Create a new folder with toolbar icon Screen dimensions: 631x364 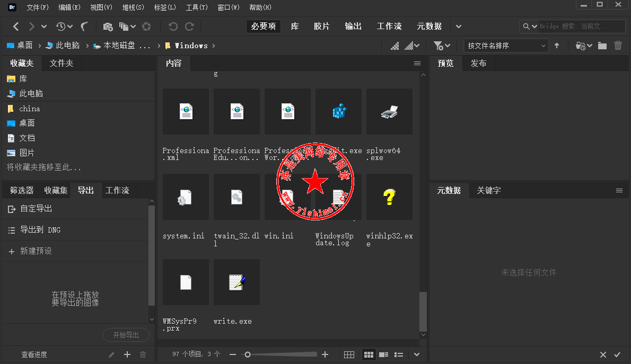(x=602, y=46)
